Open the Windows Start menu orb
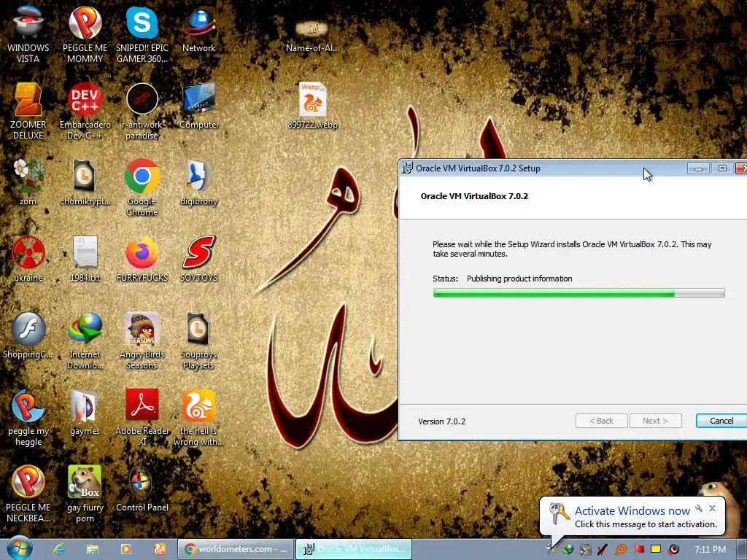This screenshot has height=560, width=747. 20,548
